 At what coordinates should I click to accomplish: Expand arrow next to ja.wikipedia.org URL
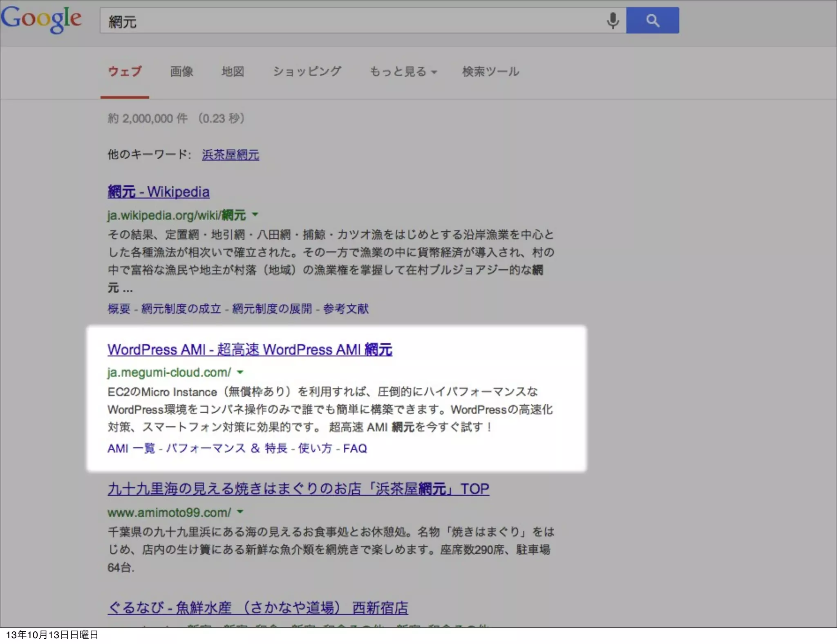tap(255, 214)
